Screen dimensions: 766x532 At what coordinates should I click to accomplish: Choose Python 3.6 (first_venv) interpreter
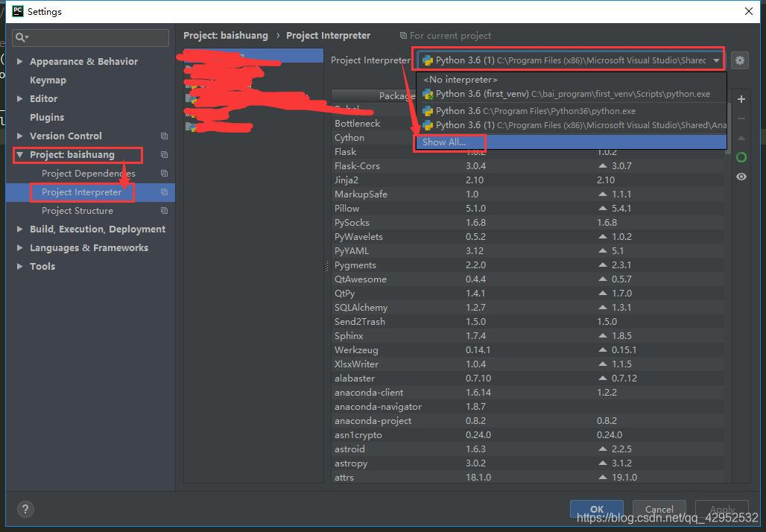tap(572, 94)
